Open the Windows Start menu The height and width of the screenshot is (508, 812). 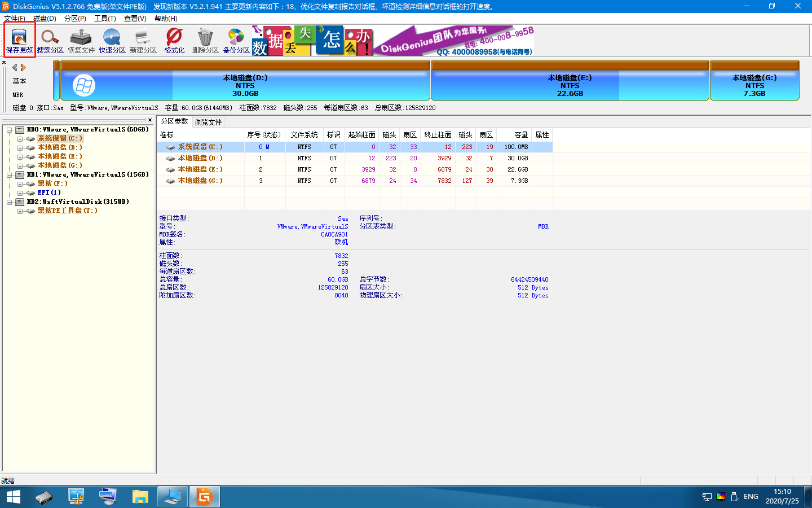point(13,497)
